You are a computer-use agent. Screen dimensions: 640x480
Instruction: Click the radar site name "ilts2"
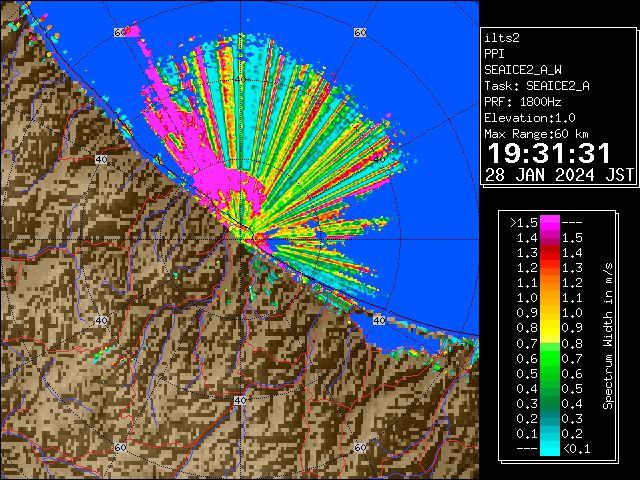[502, 38]
